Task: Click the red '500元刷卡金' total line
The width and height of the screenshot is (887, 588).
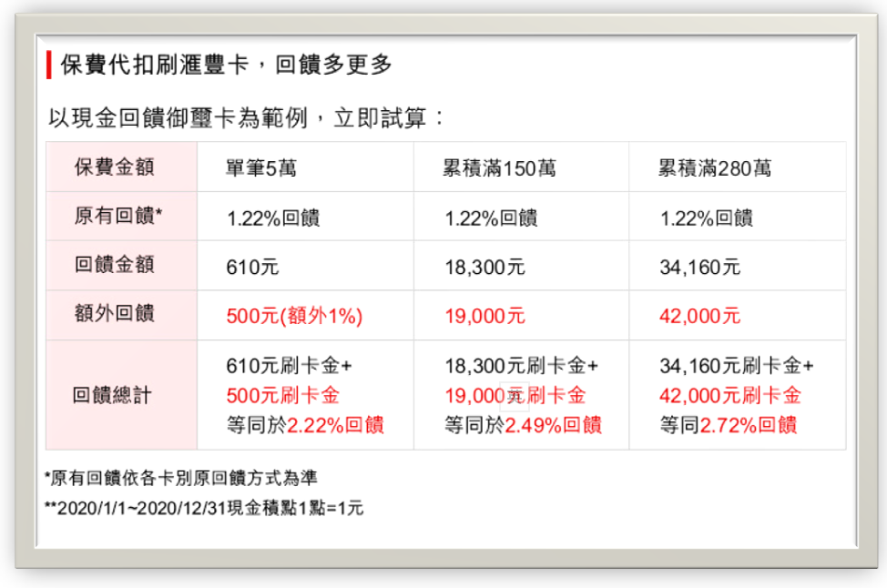Action: pos(283,395)
